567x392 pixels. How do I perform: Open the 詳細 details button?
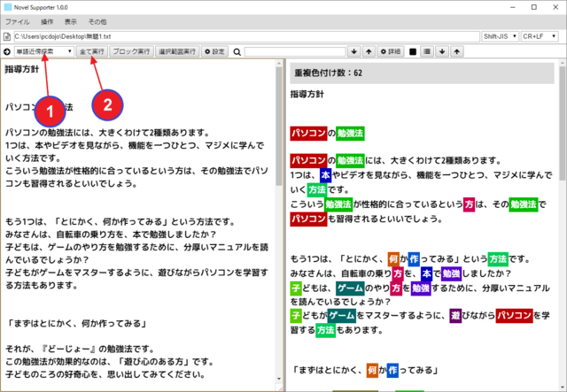(x=391, y=52)
